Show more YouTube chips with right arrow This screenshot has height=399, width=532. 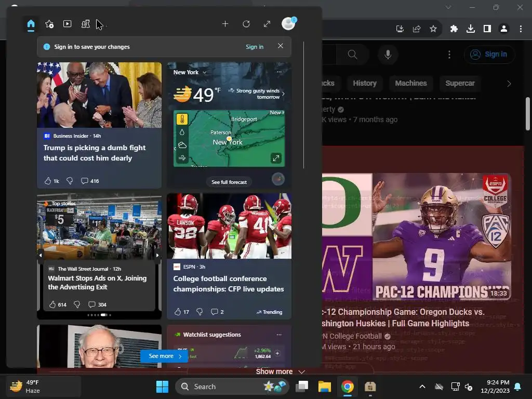pyautogui.click(x=509, y=84)
